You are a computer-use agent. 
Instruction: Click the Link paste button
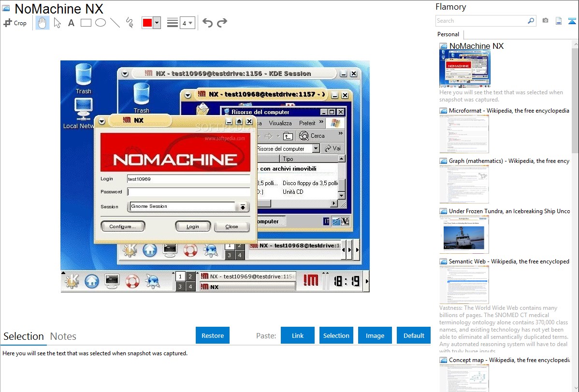coord(298,335)
